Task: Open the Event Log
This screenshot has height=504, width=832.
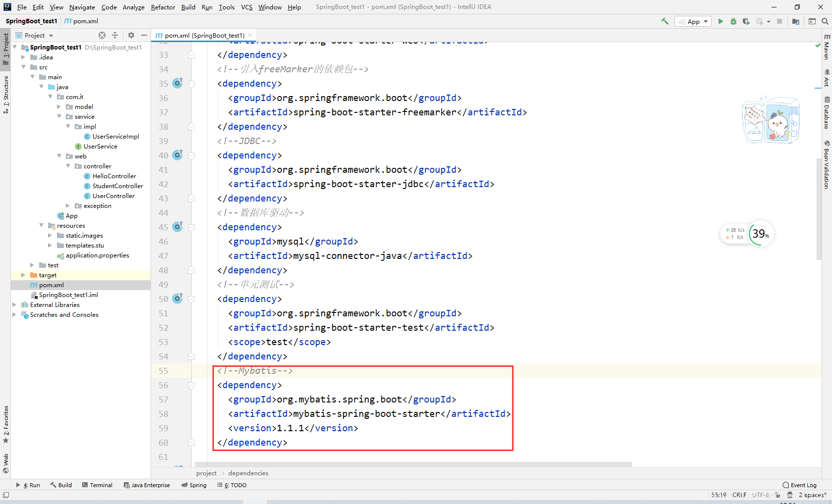Action: (799, 485)
